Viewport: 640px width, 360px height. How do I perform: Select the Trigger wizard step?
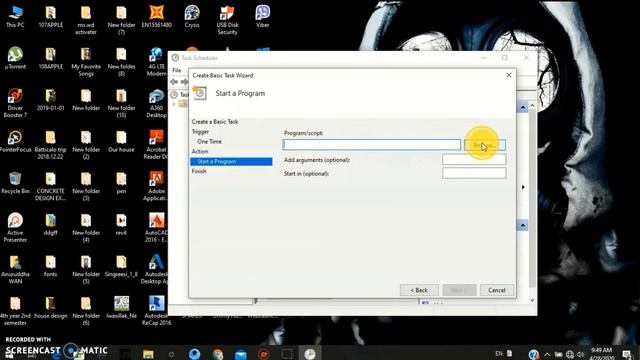200,131
